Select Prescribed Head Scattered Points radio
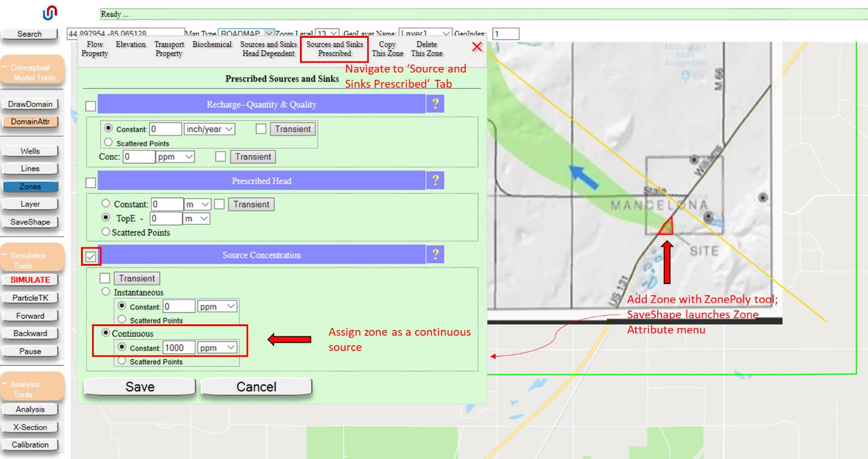 (x=106, y=232)
